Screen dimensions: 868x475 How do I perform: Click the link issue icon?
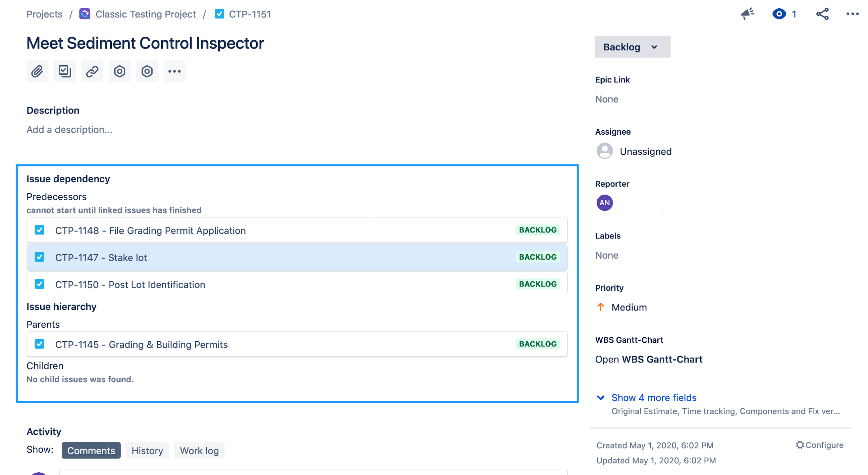(x=92, y=71)
